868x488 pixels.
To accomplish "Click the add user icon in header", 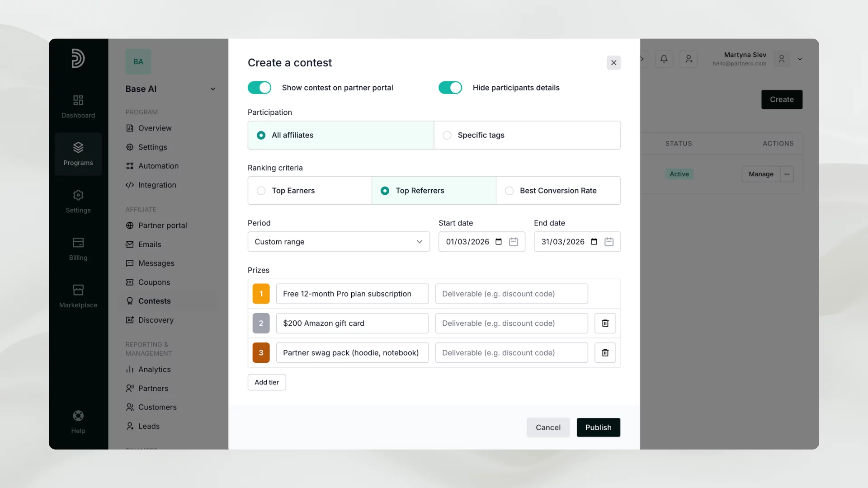I will (x=689, y=59).
